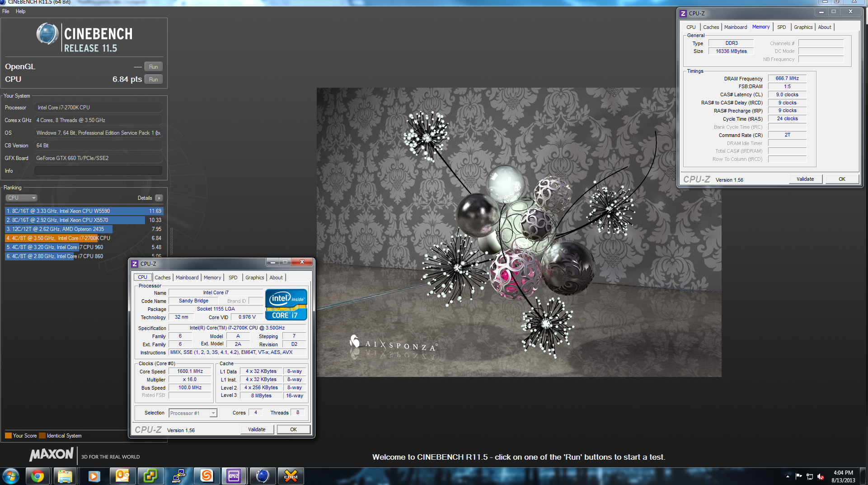Image resolution: width=868 pixels, height=485 pixels.
Task: Click the rendered Aixsponza scene image
Action: [x=519, y=232]
